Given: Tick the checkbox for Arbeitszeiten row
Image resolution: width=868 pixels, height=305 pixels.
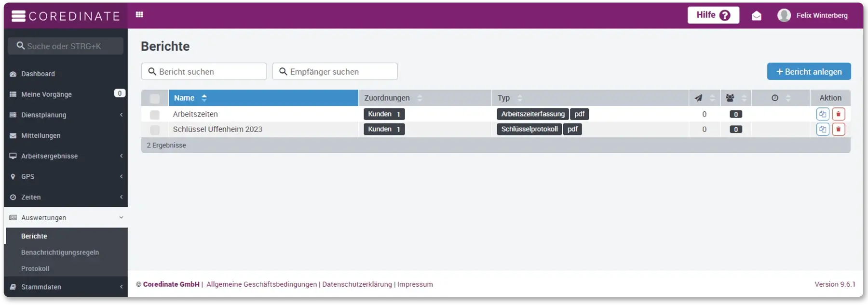Looking at the screenshot, I should coord(155,115).
